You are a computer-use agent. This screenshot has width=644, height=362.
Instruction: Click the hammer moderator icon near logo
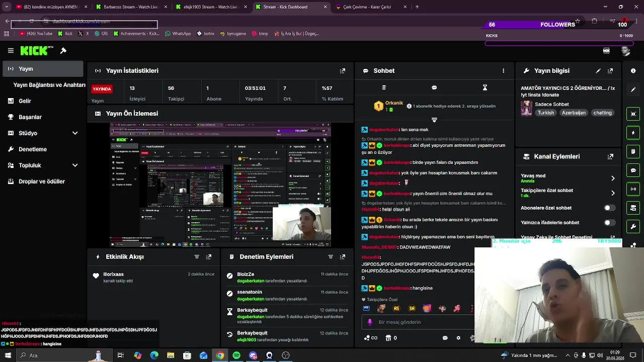point(63,50)
